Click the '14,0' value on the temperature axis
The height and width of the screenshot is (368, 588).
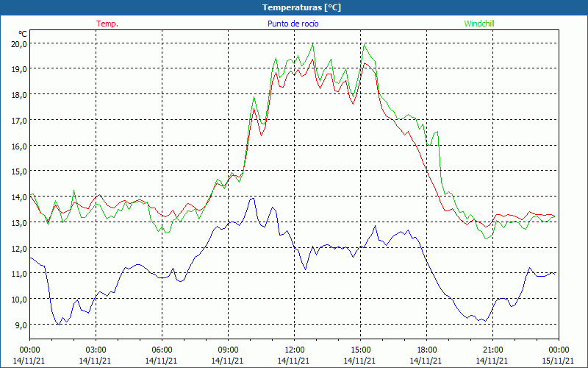(20, 197)
